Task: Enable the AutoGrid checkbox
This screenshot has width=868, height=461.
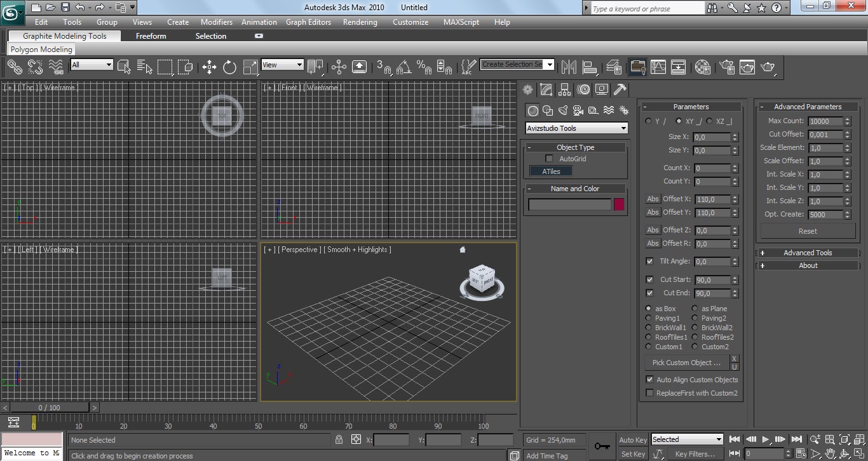Action: pos(549,158)
